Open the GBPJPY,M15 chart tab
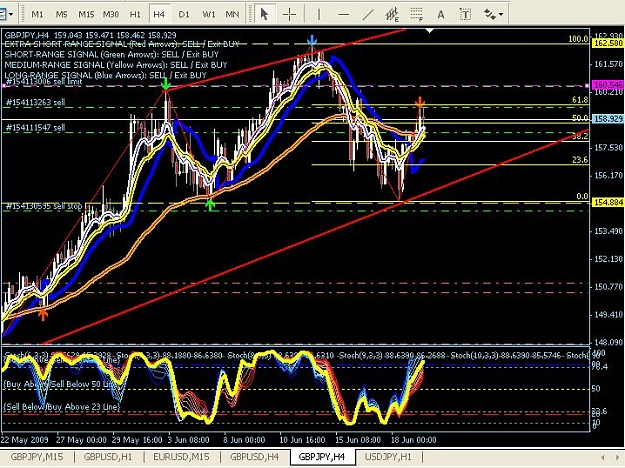The height and width of the screenshot is (468, 625). click(x=37, y=457)
